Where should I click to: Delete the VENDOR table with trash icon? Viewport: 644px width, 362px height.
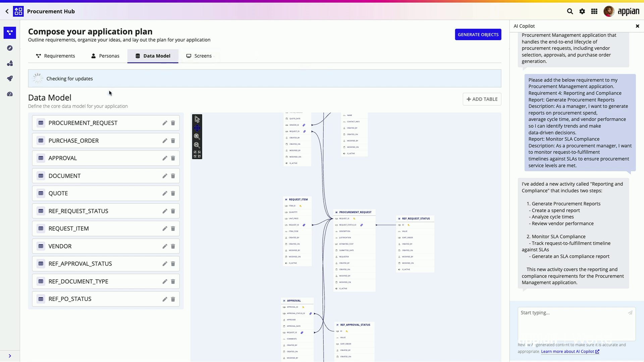(173, 246)
